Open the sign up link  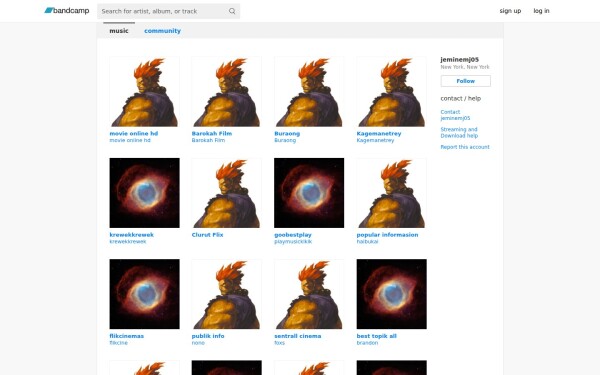tap(510, 11)
